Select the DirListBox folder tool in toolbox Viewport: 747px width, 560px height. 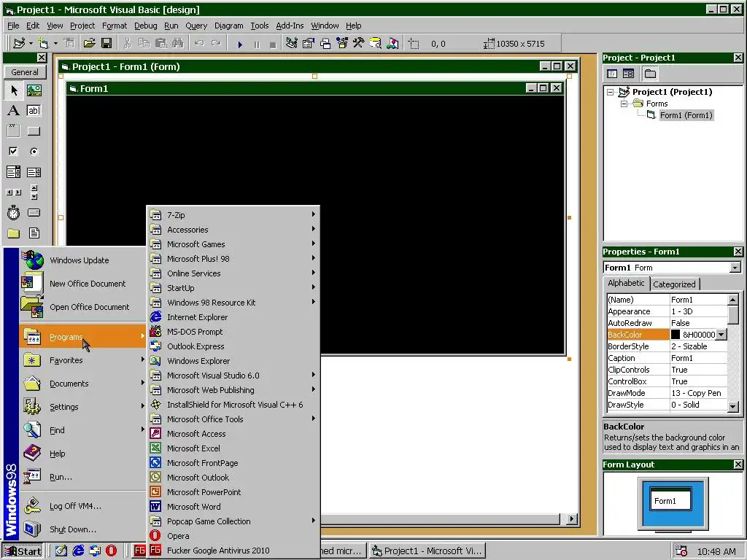[x=14, y=233]
